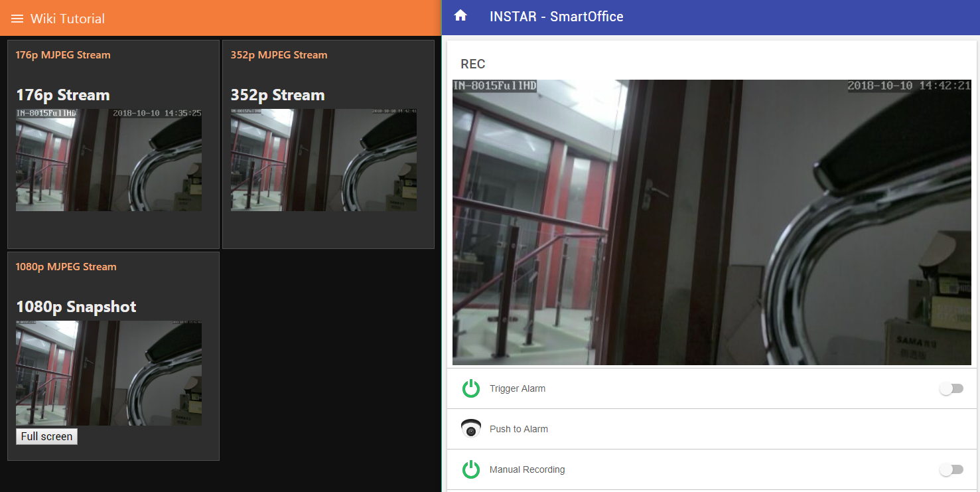Viewport: 980px width, 492px height.
Task: Click the home icon in SmartOffice header
Action: [460, 17]
